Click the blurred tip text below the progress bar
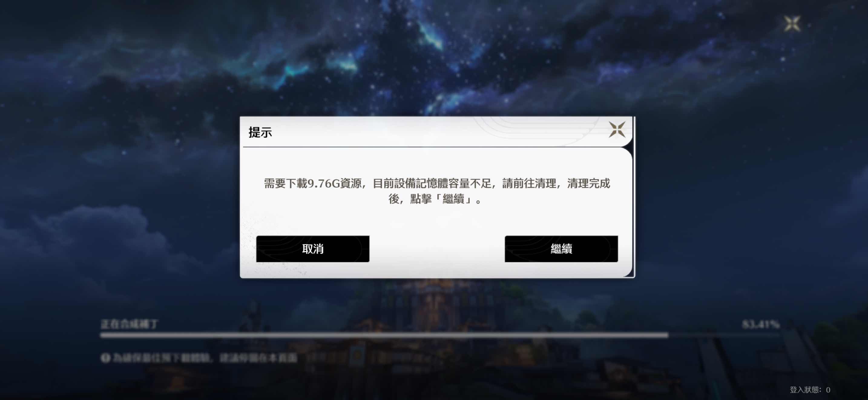 [205, 358]
